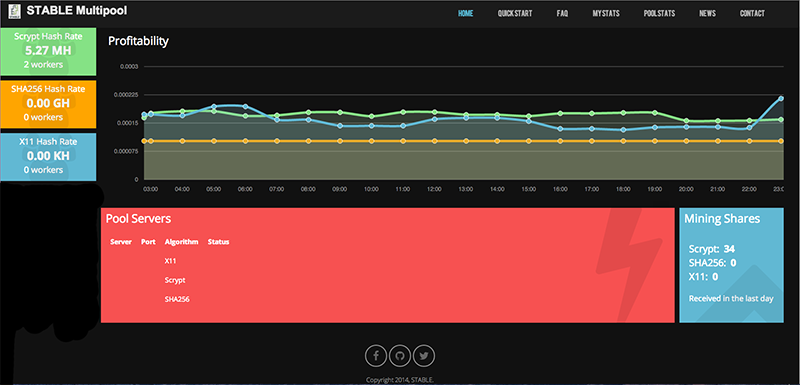Open POOL STATS in navigation
Screen dimensions: 800x385
(659, 14)
